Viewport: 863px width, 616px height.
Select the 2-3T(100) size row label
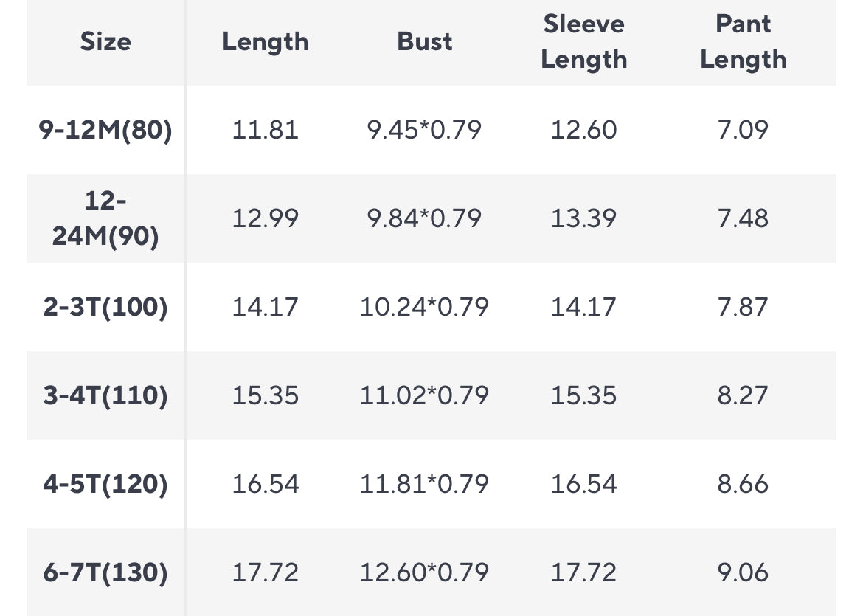pos(105,307)
